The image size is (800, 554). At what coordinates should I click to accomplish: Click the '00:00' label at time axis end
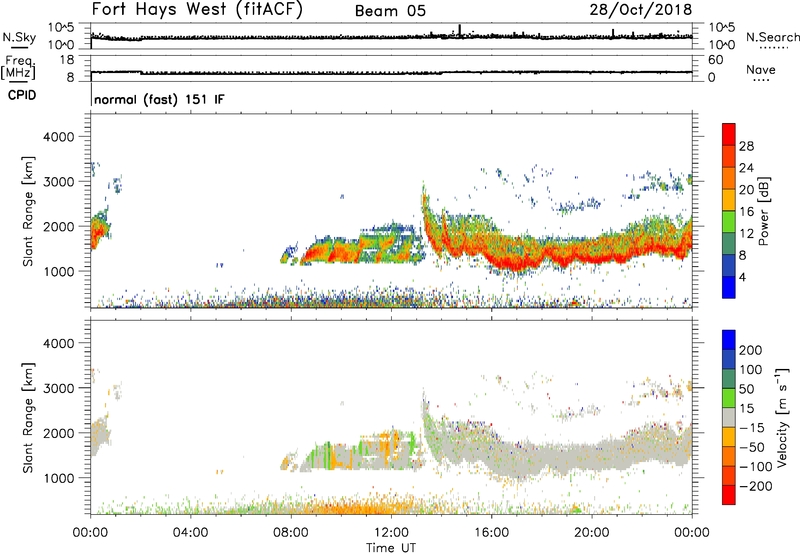692,533
